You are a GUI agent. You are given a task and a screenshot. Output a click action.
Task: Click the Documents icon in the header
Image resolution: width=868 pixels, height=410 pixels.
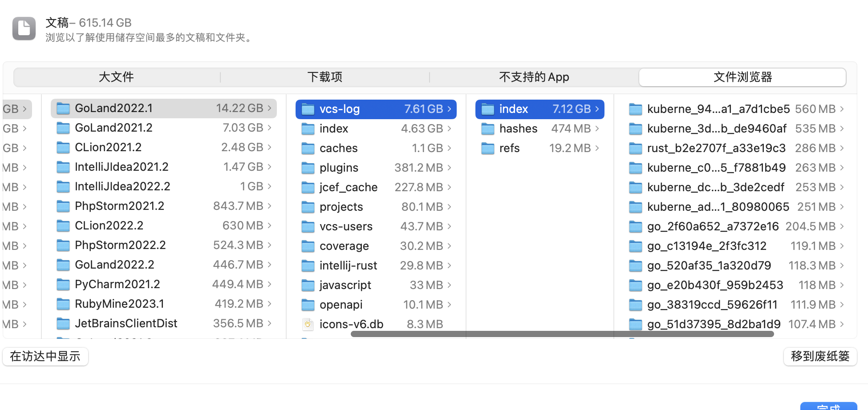(24, 28)
